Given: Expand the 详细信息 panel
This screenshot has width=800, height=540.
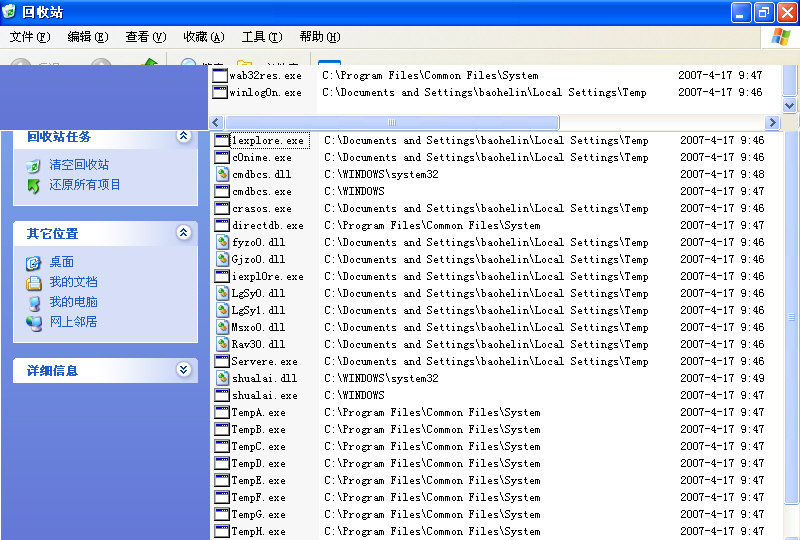Looking at the screenshot, I should pos(184,370).
